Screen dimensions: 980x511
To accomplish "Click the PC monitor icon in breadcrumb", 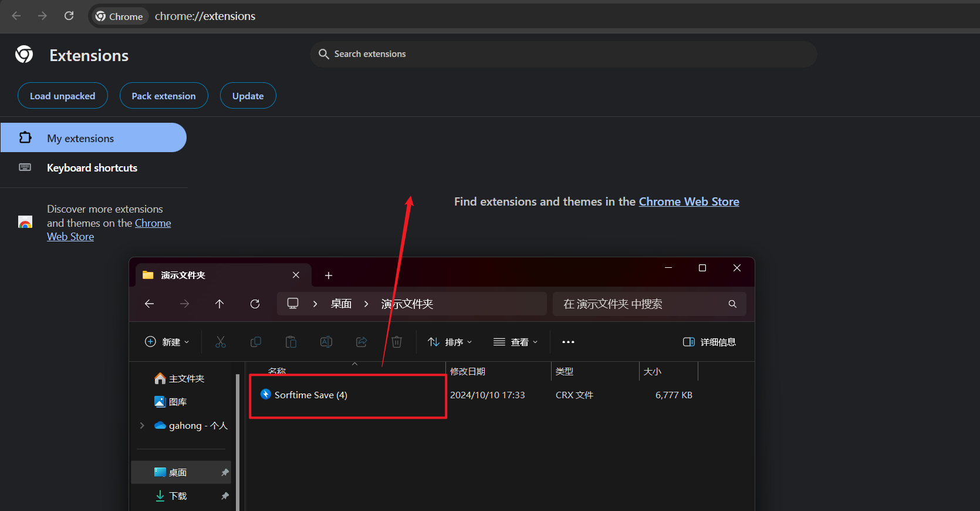I will (x=293, y=304).
